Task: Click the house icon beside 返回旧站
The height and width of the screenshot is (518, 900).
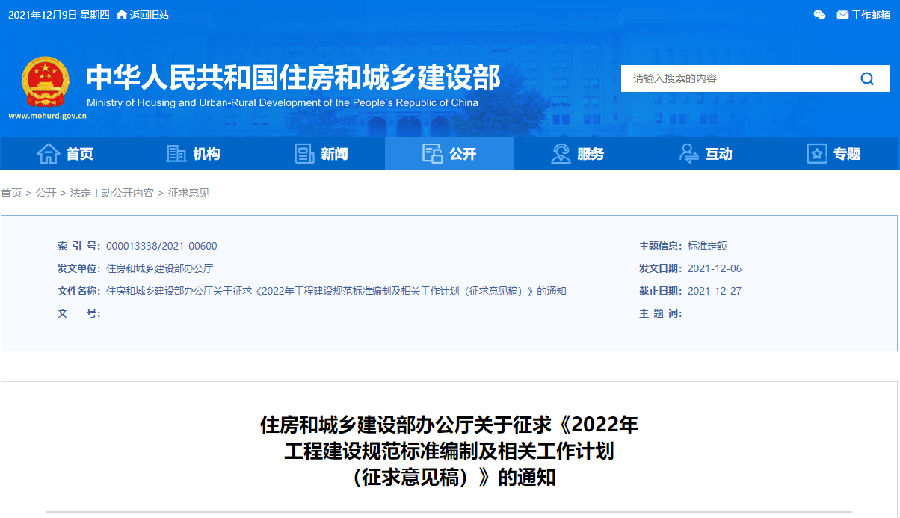Action: pyautogui.click(x=122, y=14)
